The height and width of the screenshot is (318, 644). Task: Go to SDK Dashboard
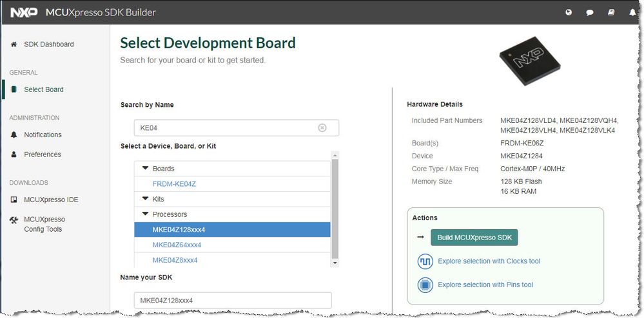click(x=49, y=44)
